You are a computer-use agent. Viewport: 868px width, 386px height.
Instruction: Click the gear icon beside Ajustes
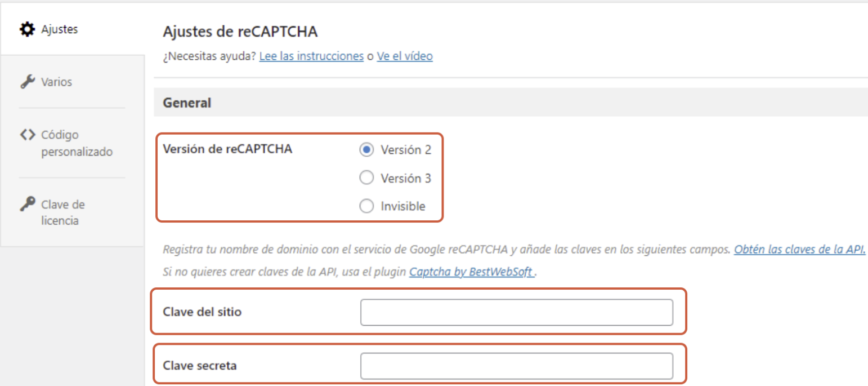(x=26, y=29)
